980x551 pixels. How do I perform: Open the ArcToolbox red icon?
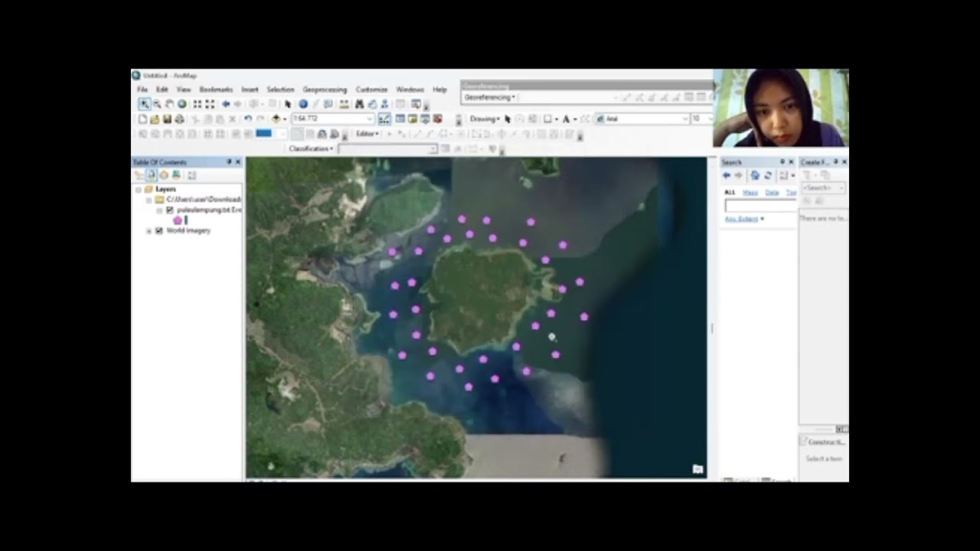438,119
